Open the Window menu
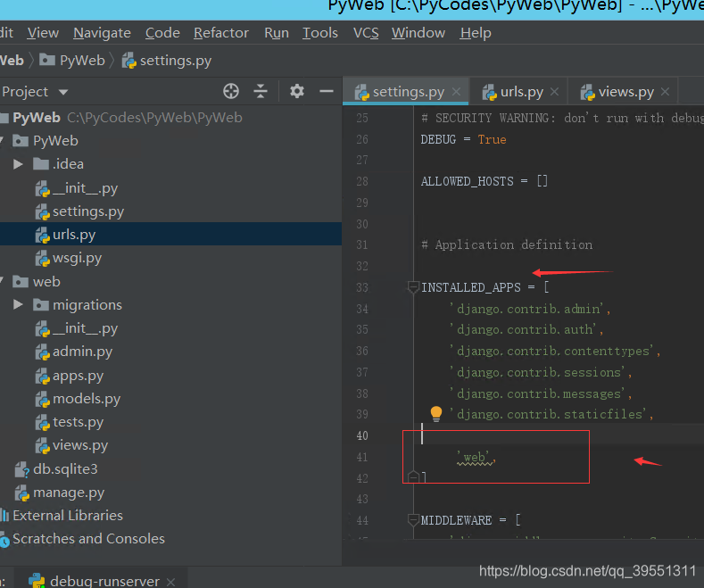Screen dimensions: 704x588 coord(418,33)
